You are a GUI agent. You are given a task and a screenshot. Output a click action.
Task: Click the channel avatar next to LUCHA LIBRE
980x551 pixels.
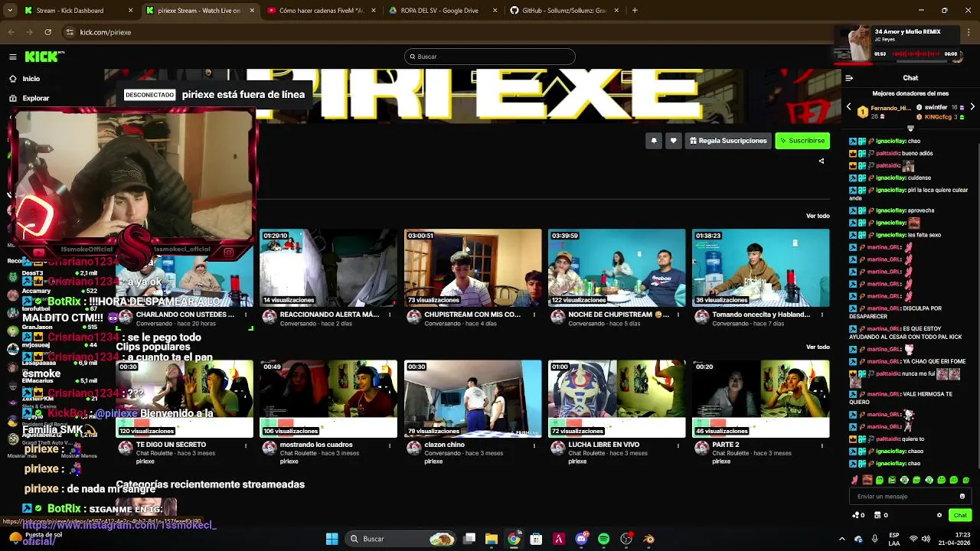pos(557,448)
